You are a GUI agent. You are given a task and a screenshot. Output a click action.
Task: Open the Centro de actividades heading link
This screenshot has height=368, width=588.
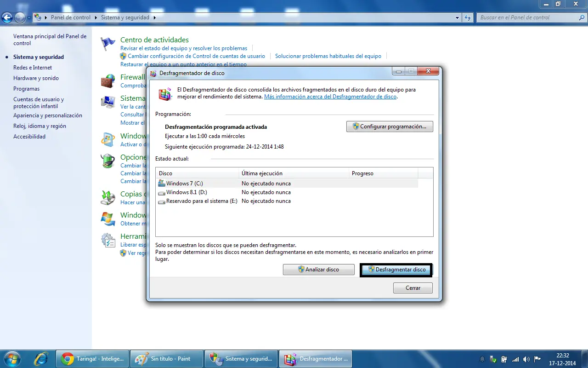coord(154,40)
